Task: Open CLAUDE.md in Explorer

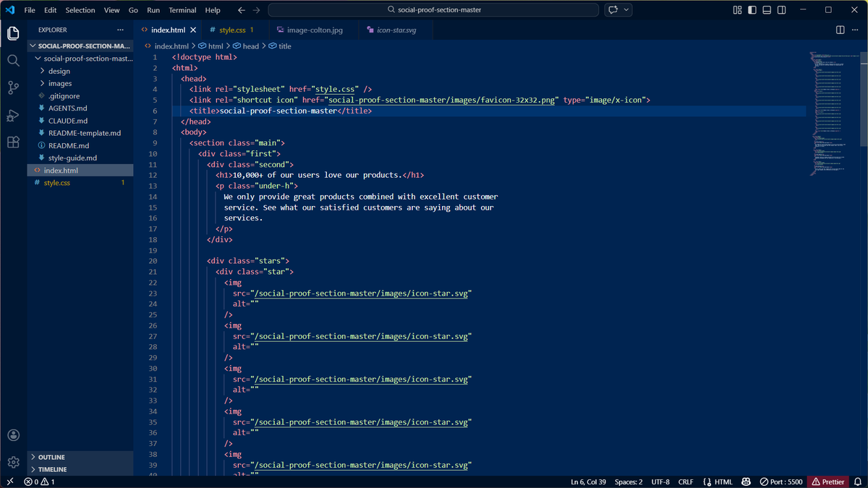Action: point(80,121)
